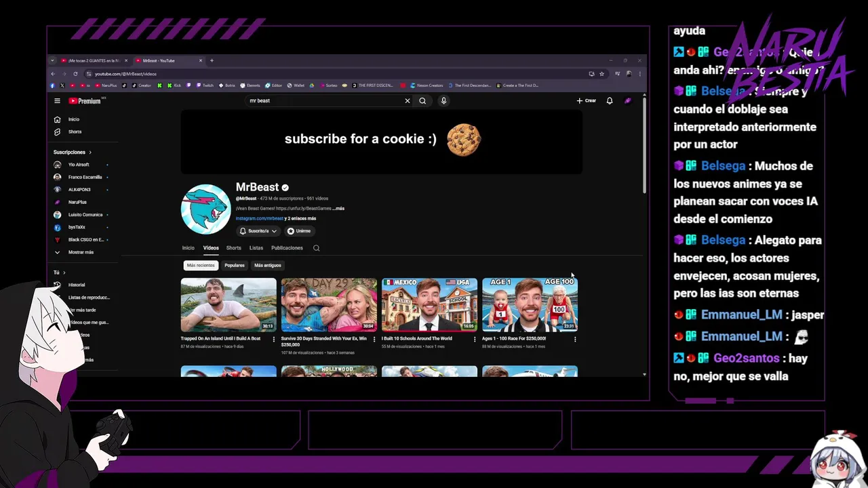Image resolution: width=868 pixels, height=488 pixels.
Task: Open I Built 10 Schools thumbnail
Action: [429, 305]
